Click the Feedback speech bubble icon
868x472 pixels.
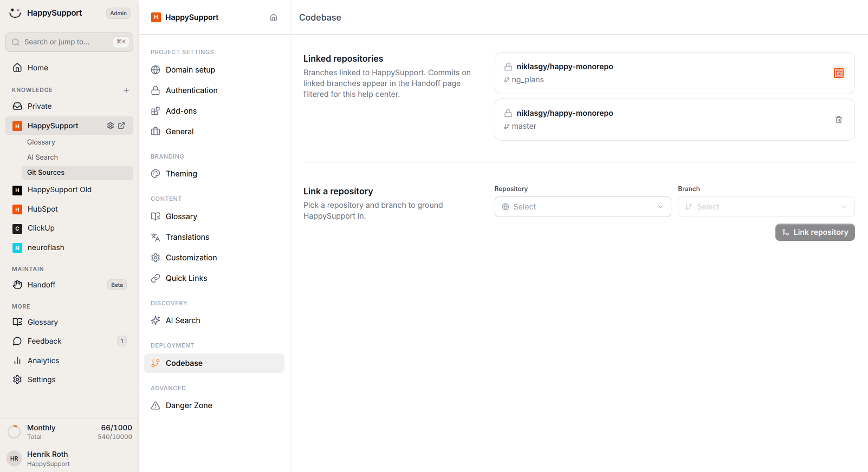(17, 341)
